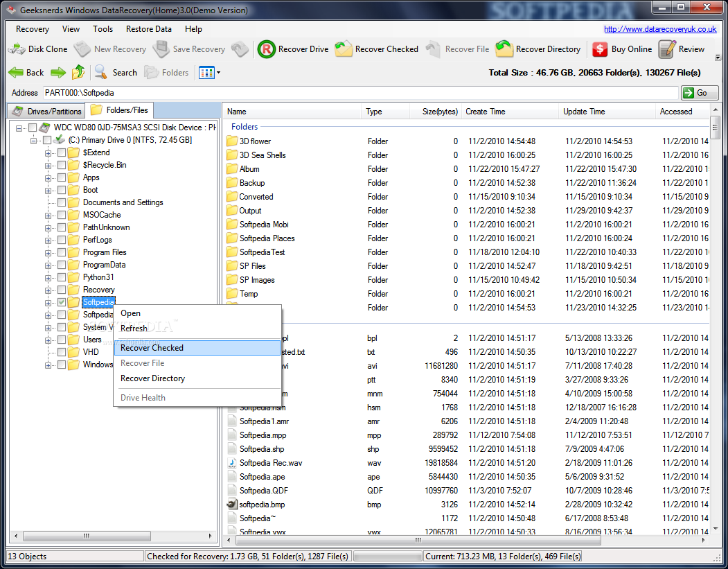Click the WDC disk device icon
Image resolution: width=728 pixels, height=569 pixels.
pos(45,128)
